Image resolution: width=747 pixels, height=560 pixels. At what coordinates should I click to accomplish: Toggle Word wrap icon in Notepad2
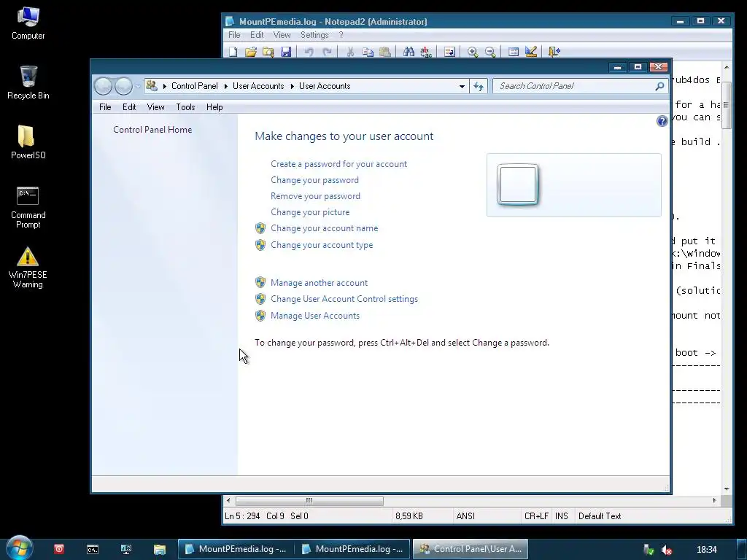coord(449,52)
